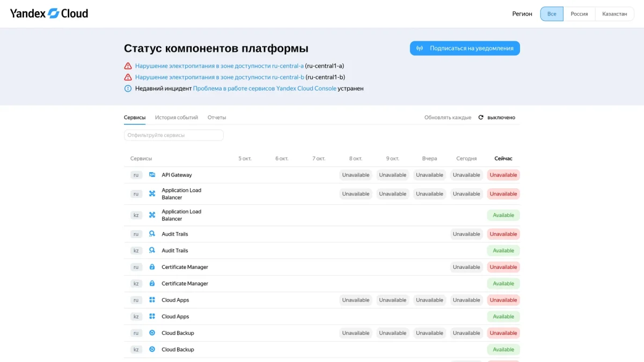Click ru Cloud Apps 8 окт. Unavailable badge

click(x=356, y=300)
